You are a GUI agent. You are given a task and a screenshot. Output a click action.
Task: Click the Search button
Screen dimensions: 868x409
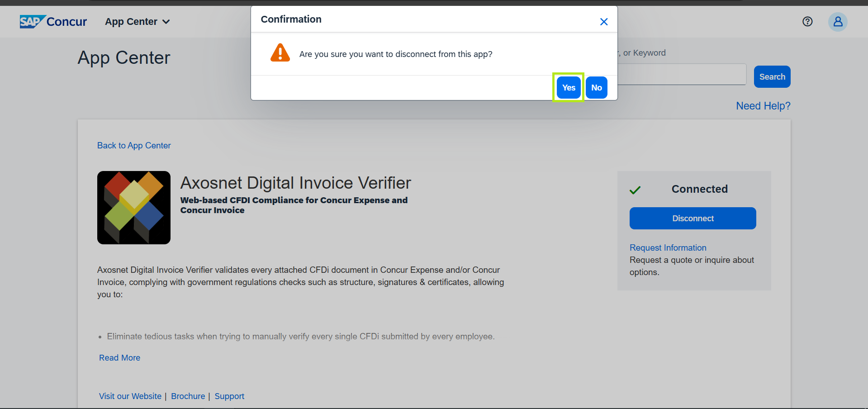tap(772, 77)
